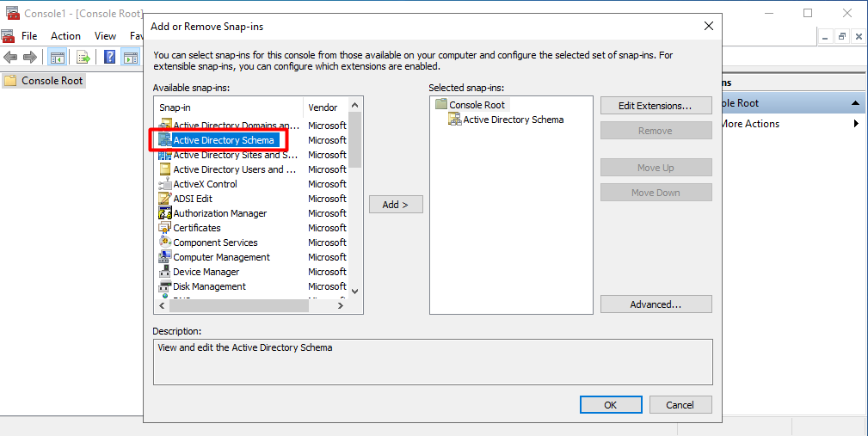Image resolution: width=868 pixels, height=436 pixels.
Task: Click the Move Down button
Action: [x=656, y=193]
